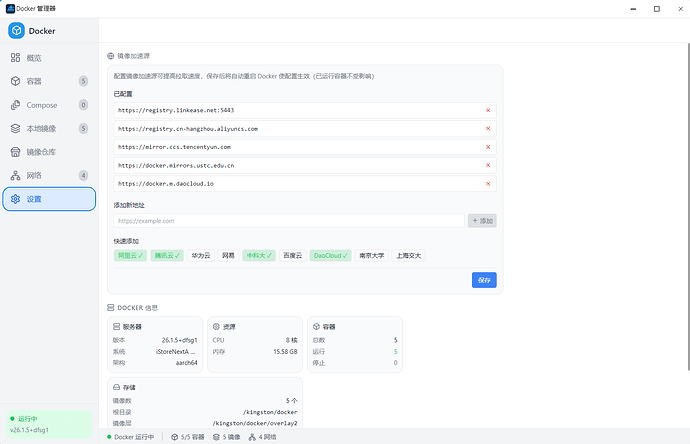This screenshot has width=690, height=444.
Task: Click the main page vertical scrollbar
Action: pyautogui.click(x=688, y=207)
